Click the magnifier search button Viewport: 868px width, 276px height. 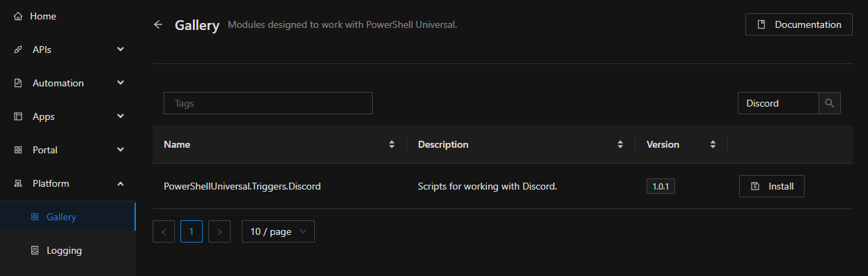(x=829, y=103)
